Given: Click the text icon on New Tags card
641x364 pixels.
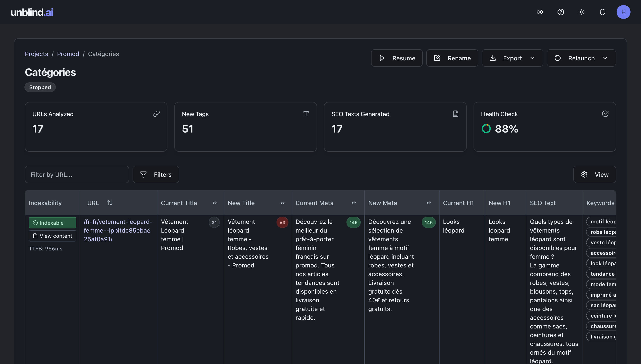Looking at the screenshot, I should click(306, 114).
